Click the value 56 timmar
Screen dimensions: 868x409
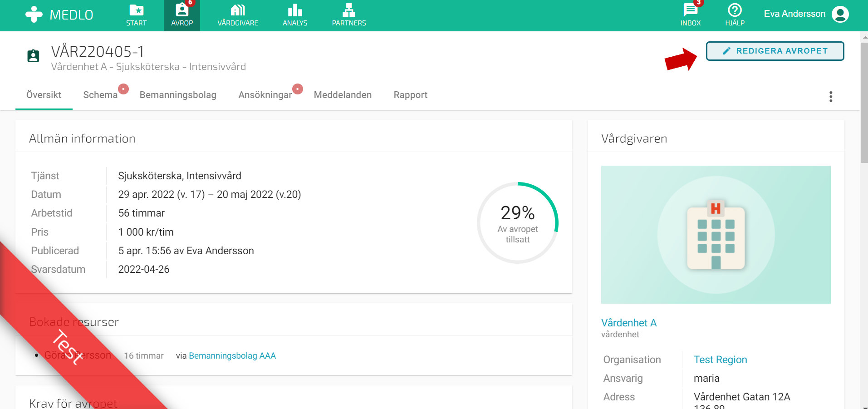tap(142, 213)
